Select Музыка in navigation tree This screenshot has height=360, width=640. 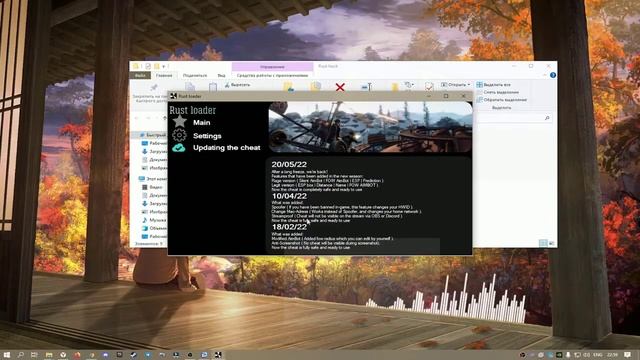coord(154,220)
